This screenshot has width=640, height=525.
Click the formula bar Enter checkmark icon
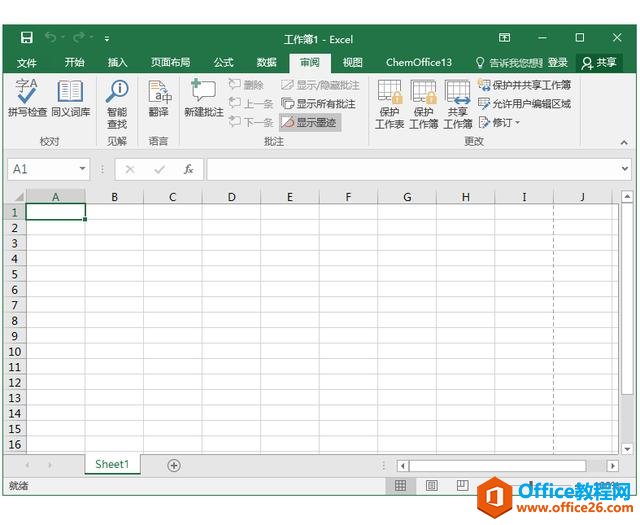pos(159,169)
